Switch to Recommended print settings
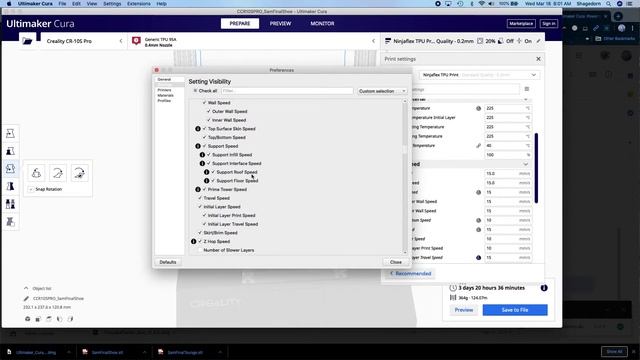The image size is (640, 360). click(411, 273)
